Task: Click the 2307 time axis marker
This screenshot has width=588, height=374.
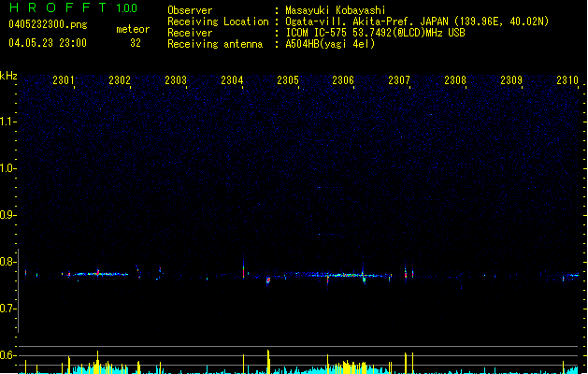Action: 399,80
